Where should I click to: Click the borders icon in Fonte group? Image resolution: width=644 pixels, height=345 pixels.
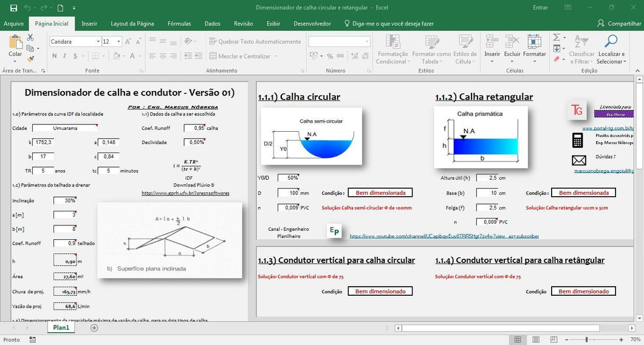[x=95, y=56]
